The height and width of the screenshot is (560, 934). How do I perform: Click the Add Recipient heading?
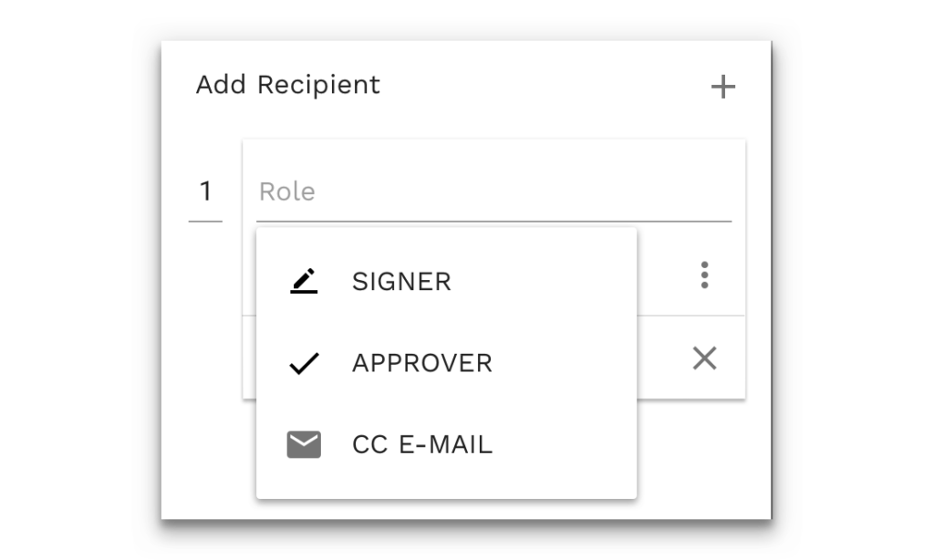coord(288,85)
